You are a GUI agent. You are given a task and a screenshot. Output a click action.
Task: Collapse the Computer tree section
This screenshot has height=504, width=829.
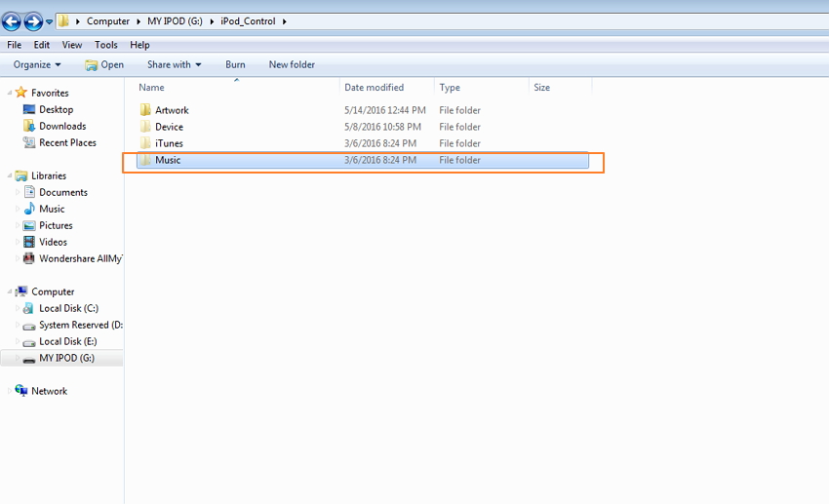click(x=11, y=291)
